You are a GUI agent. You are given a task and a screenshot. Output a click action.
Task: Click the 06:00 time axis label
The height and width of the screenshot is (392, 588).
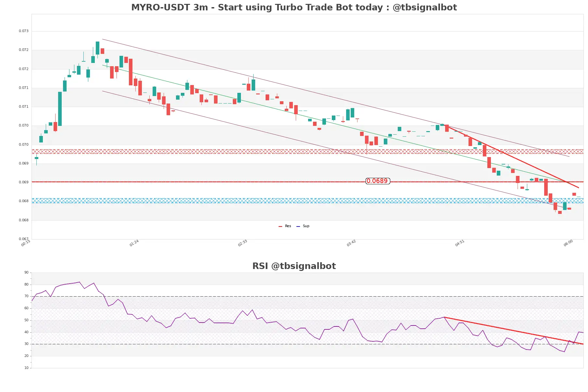point(568,243)
